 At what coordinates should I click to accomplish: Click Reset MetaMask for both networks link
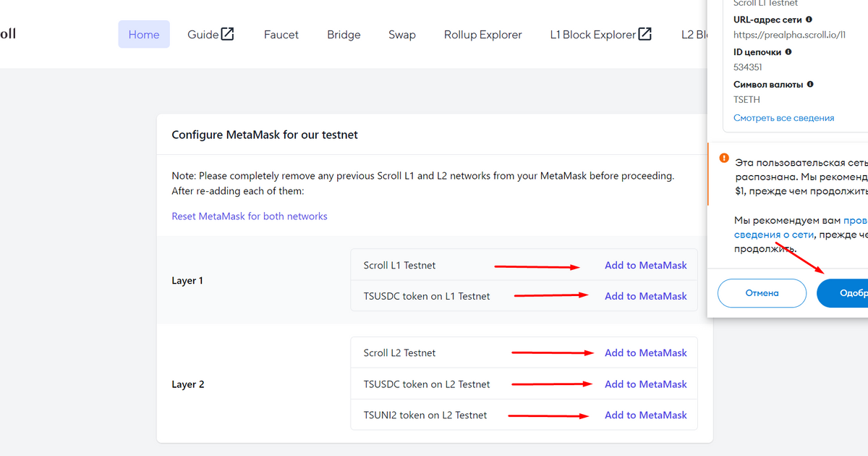250,216
